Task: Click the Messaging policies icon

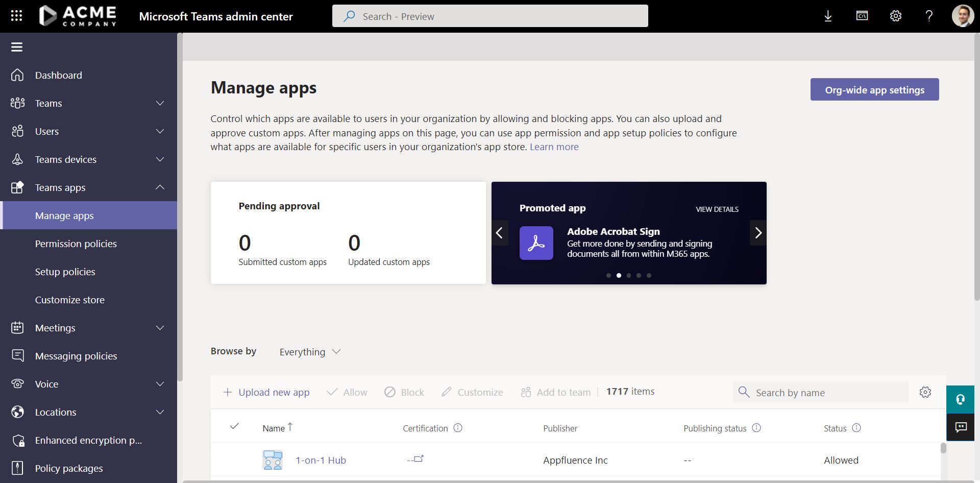Action: pos(17,355)
